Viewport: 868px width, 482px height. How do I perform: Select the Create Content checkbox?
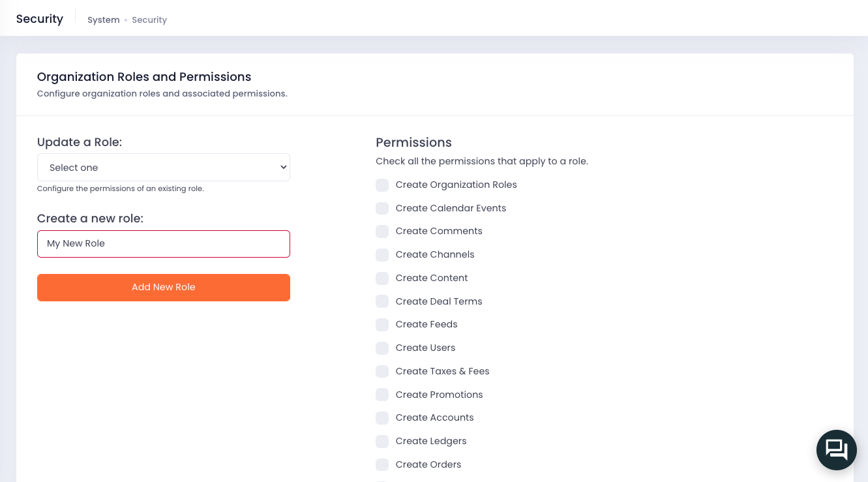[x=382, y=279]
